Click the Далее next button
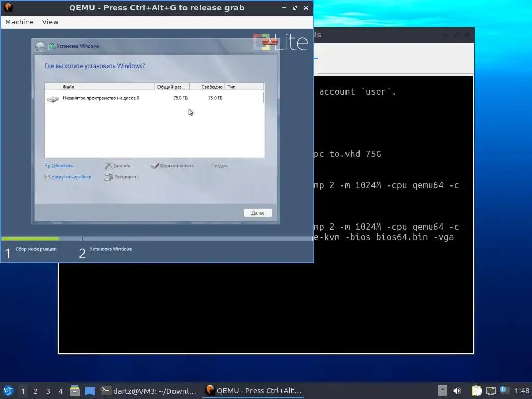 [x=258, y=212]
